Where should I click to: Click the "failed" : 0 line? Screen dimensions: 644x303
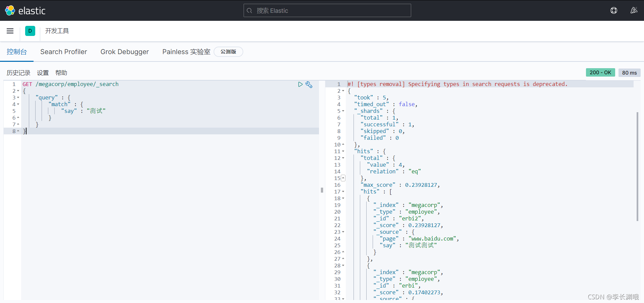380,138
